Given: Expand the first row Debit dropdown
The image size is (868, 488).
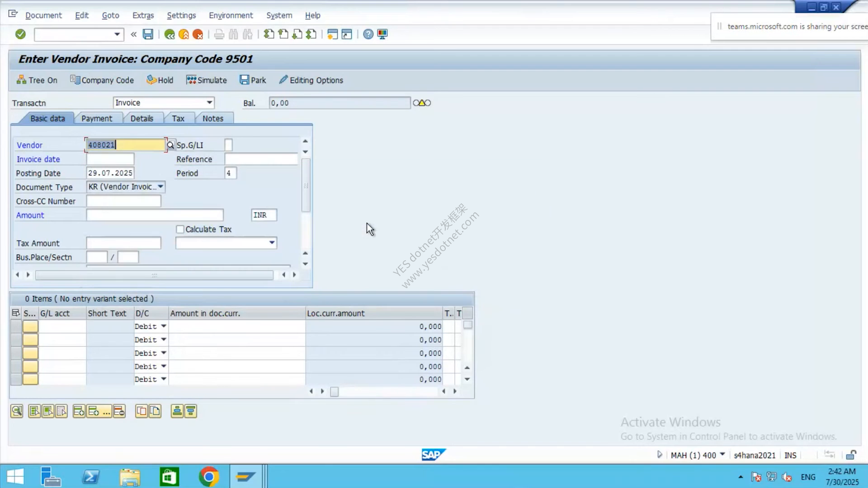Looking at the screenshot, I should [164, 326].
